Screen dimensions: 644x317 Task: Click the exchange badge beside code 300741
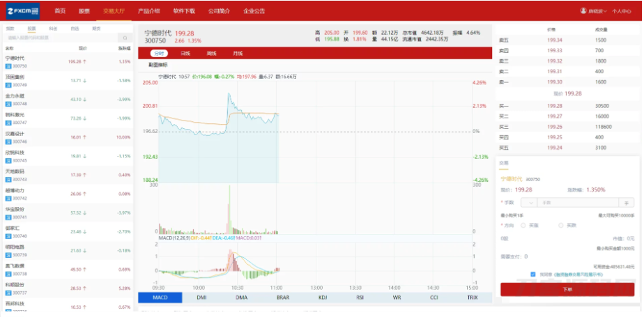(8, 217)
